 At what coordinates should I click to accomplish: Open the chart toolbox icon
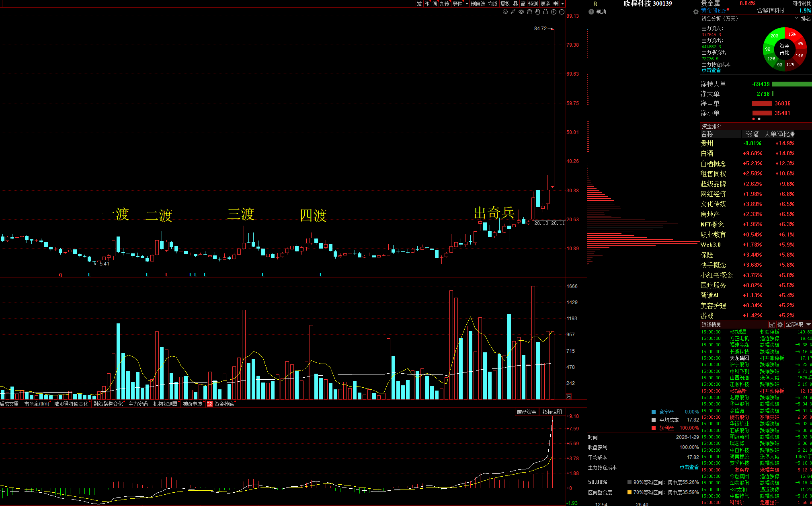pyautogui.click(x=529, y=12)
